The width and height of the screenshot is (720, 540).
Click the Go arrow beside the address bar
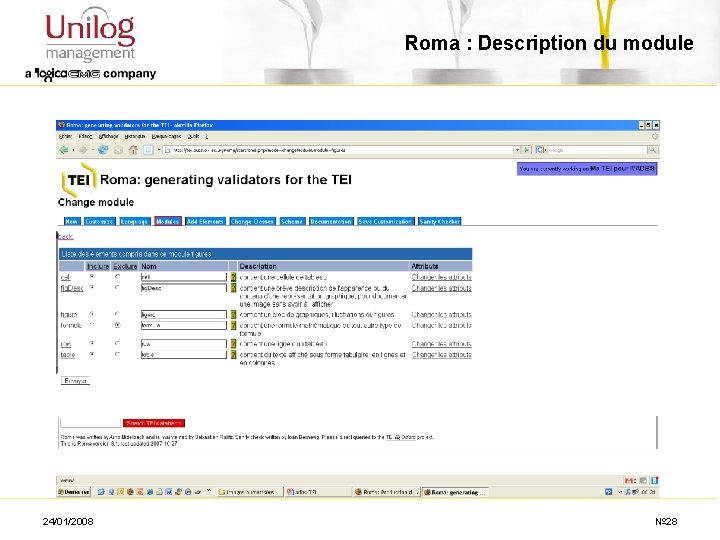527,150
